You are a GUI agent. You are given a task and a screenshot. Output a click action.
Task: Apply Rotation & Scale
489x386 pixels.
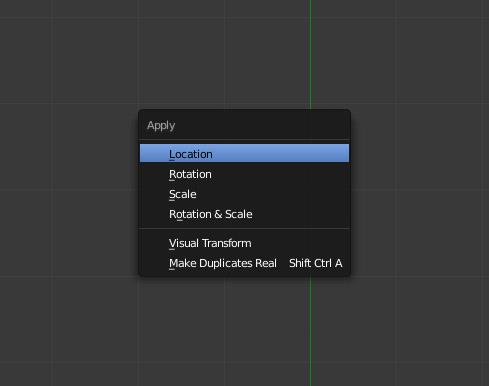(244, 214)
